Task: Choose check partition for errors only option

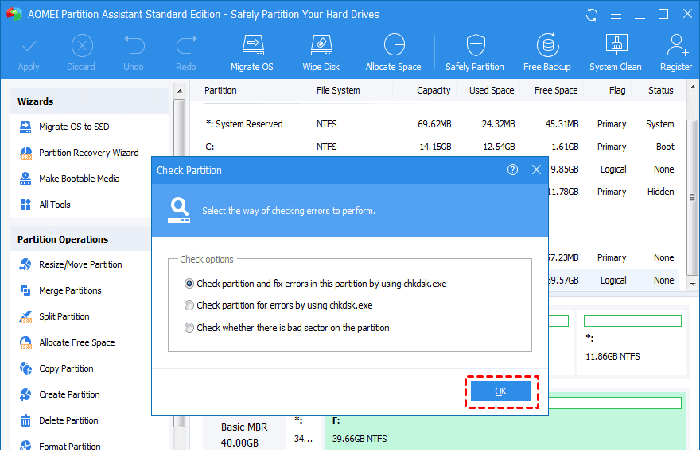Action: tap(189, 305)
